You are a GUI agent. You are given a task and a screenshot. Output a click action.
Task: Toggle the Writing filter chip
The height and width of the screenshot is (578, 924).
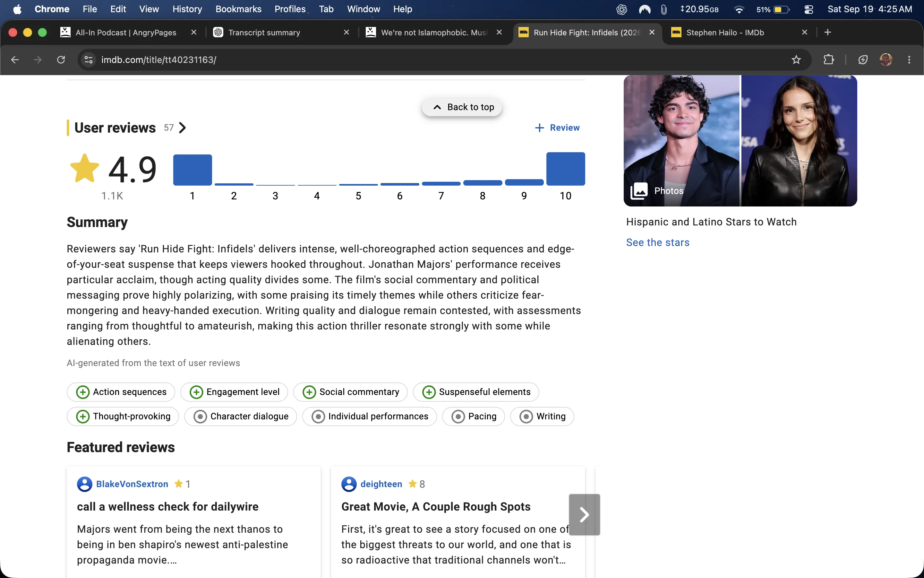(x=542, y=416)
